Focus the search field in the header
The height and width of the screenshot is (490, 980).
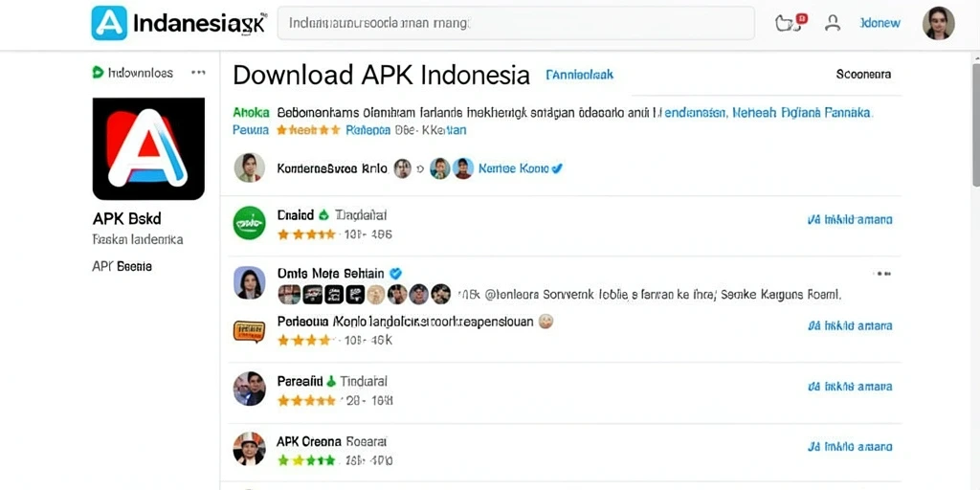(x=516, y=24)
